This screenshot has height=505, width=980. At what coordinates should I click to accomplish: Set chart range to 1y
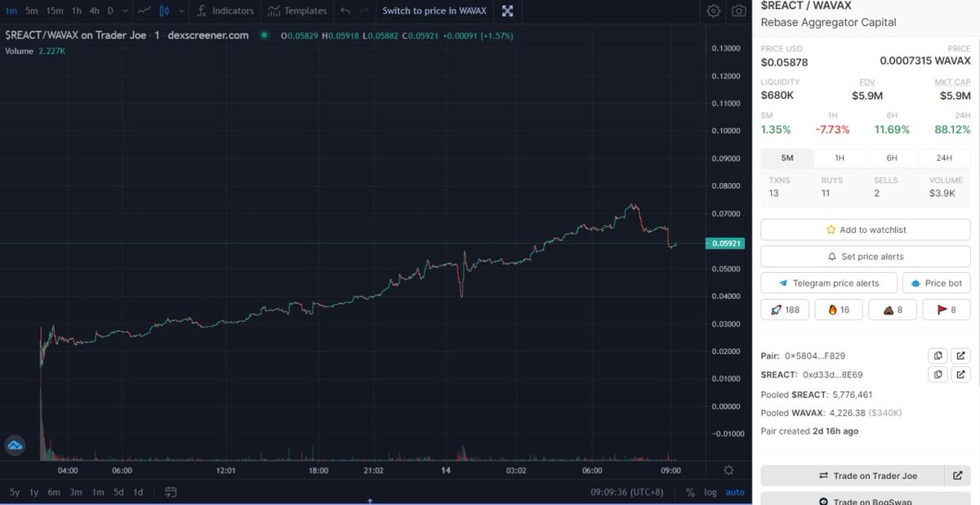point(34,492)
